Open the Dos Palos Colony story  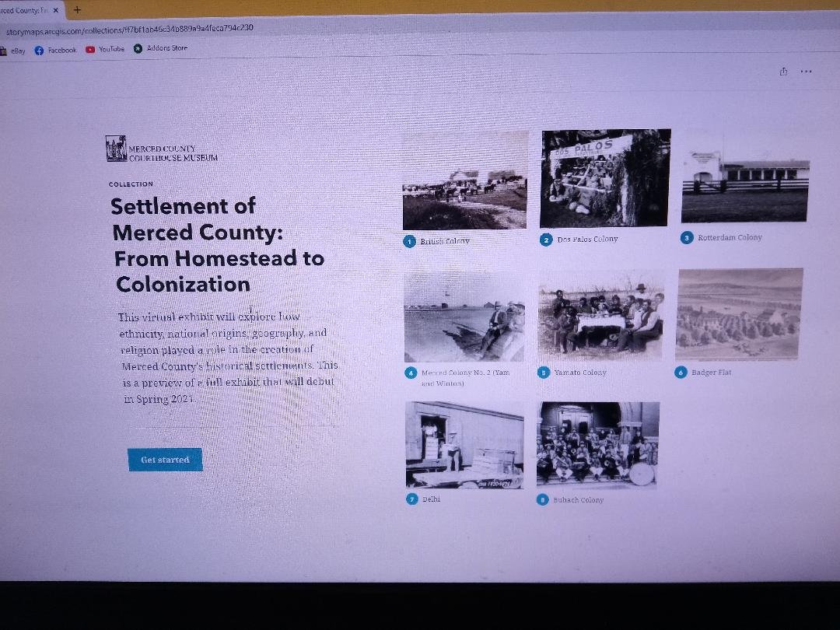pos(605,177)
